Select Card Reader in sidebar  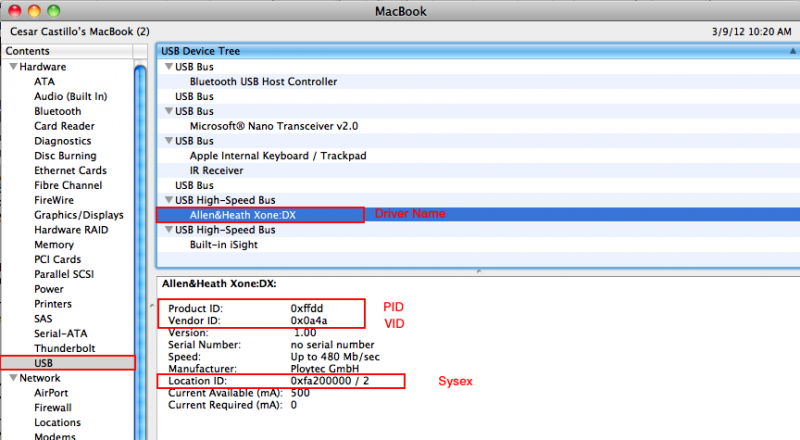[64, 126]
